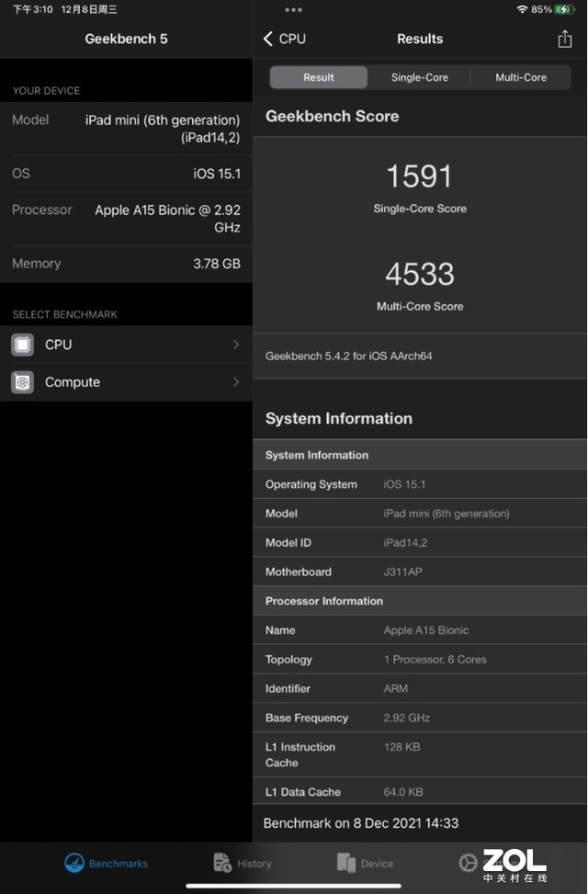The image size is (588, 894).
Task: Open Compute benchmark via its chevron
Action: [236, 382]
